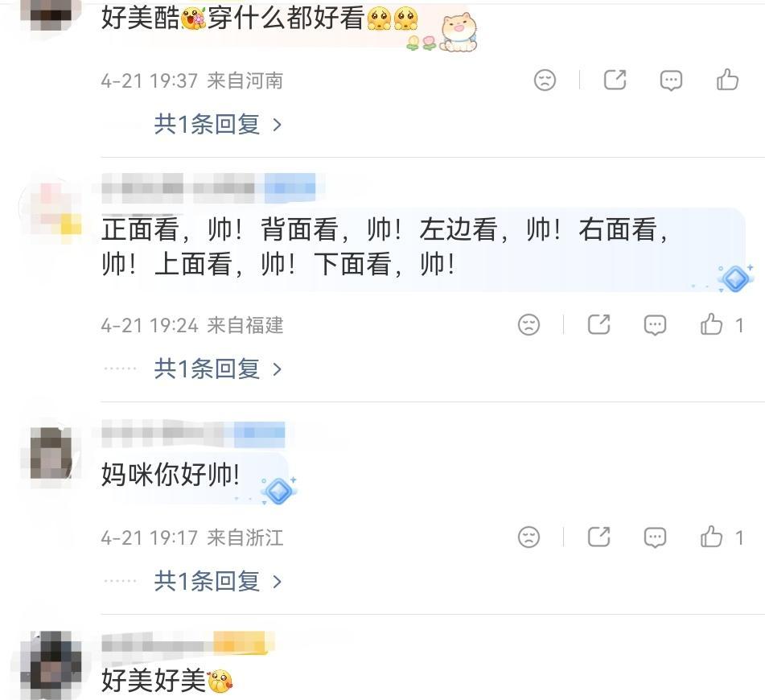Reply to the comment from 浙江
Viewport: 765px width, 700px height.
655,537
